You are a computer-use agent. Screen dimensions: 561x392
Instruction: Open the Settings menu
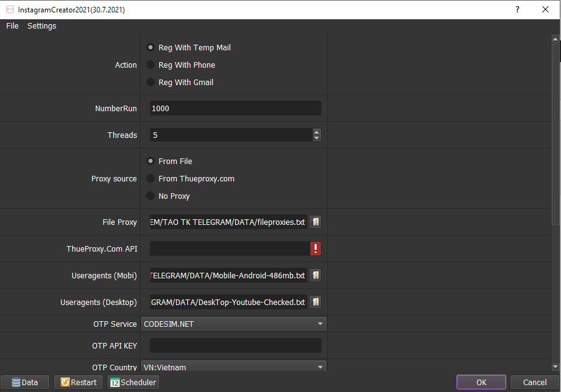[42, 25]
